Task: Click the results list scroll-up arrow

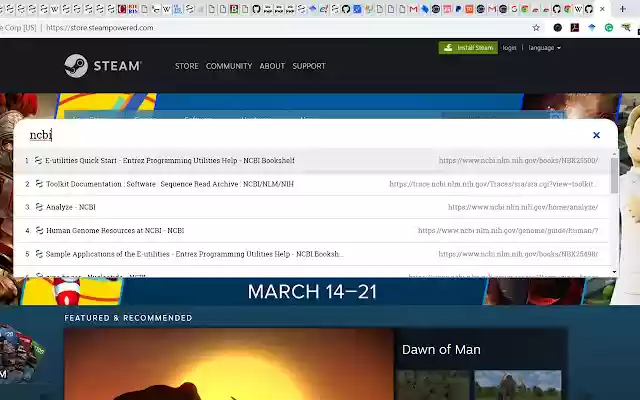Action: [x=614, y=153]
